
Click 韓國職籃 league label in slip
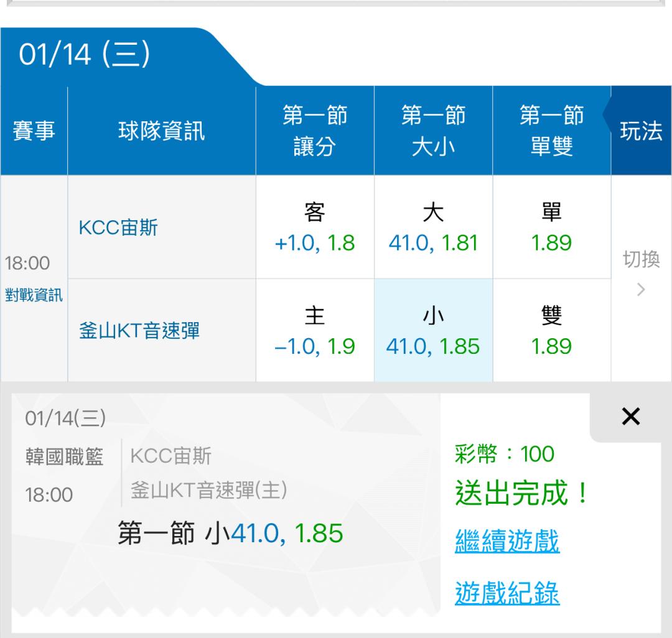click(64, 457)
